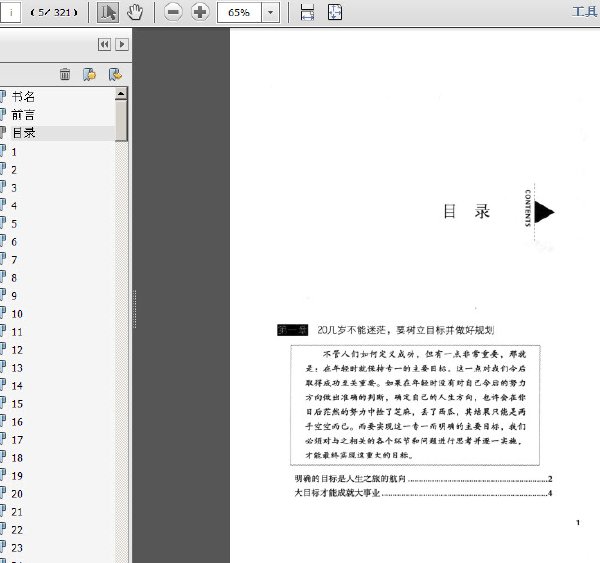Click the 65% zoom value field
600x563 pixels.
tap(239, 13)
